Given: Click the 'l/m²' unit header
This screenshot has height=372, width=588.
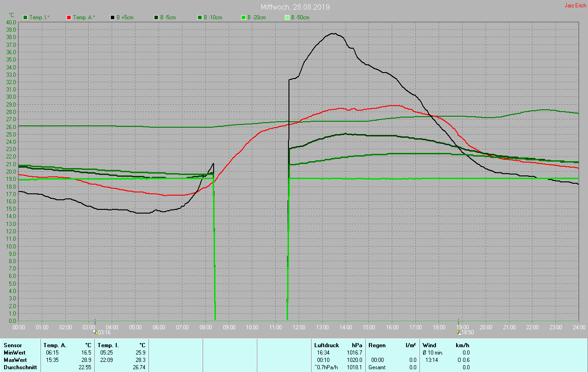Looking at the screenshot, I should click(411, 345).
